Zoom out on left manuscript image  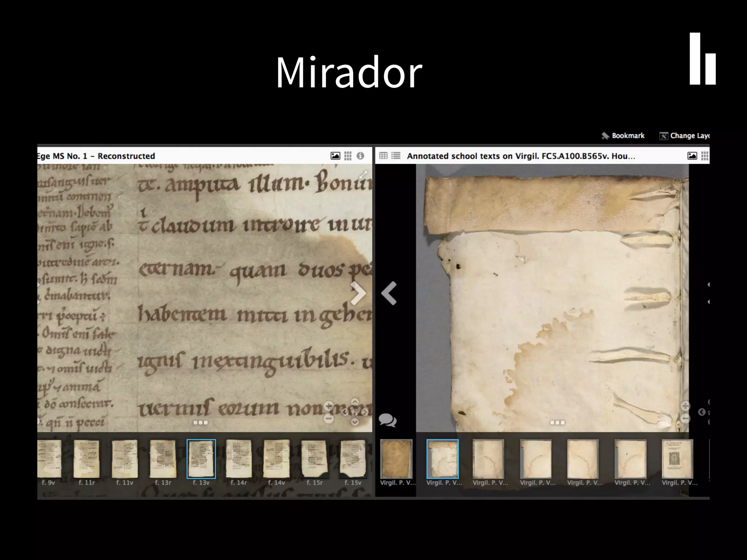point(328,419)
